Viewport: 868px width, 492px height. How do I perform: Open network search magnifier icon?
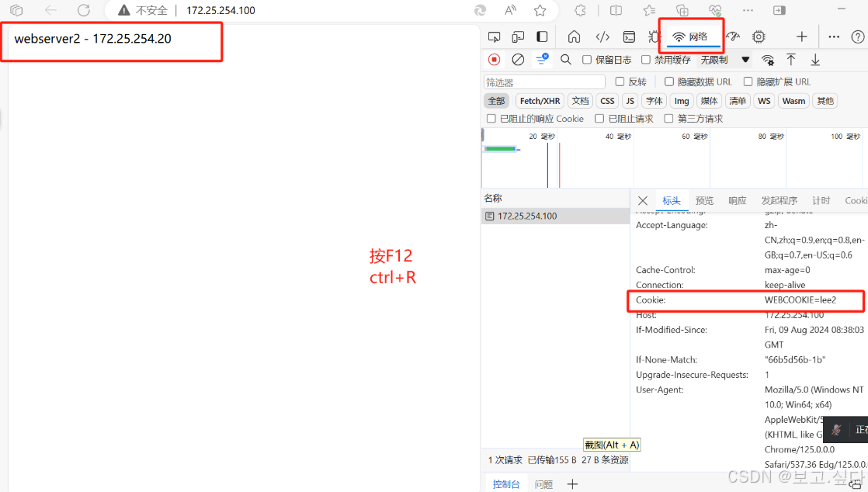pos(566,59)
